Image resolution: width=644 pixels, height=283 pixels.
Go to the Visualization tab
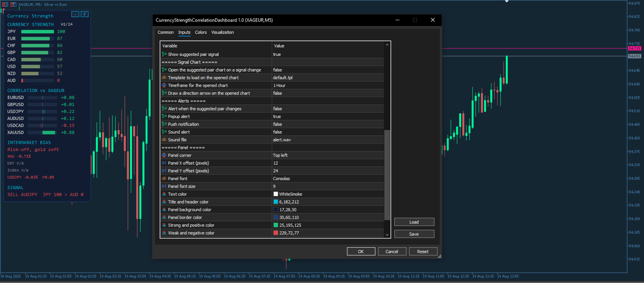[222, 32]
